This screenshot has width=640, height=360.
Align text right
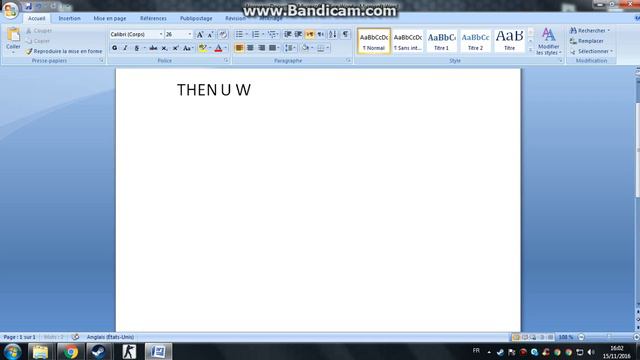262,48
